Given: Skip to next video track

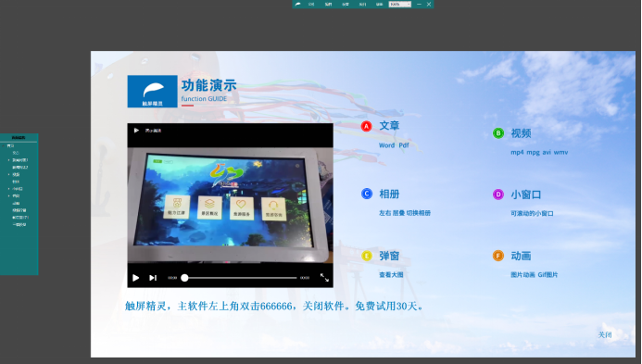Looking at the screenshot, I should pyautogui.click(x=153, y=278).
